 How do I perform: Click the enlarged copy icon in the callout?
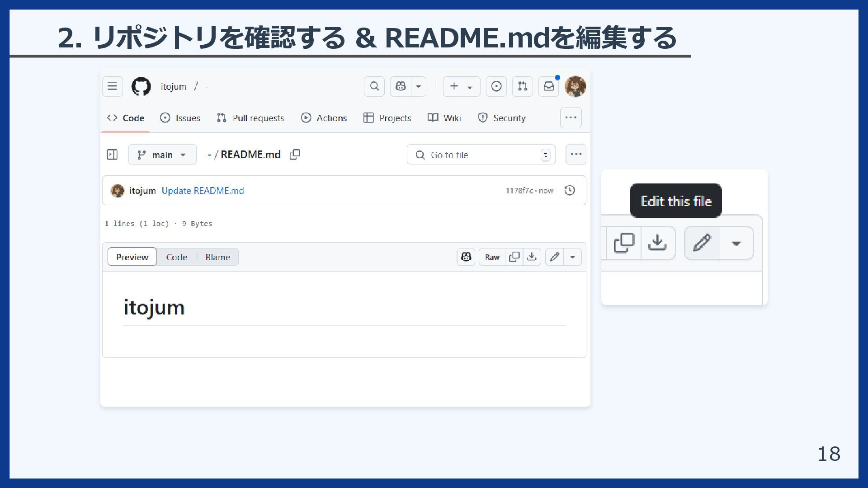(624, 243)
